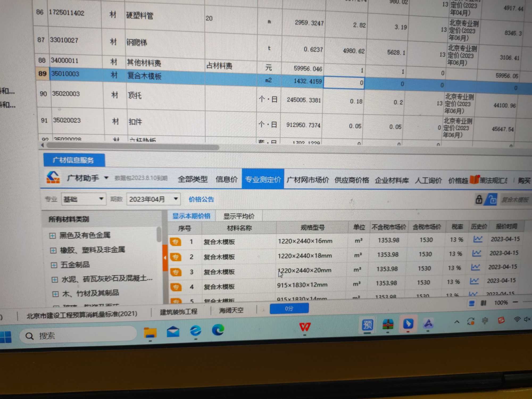Click orange 专 badge in row 4
The width and height of the screenshot is (532, 399).
coord(176,287)
